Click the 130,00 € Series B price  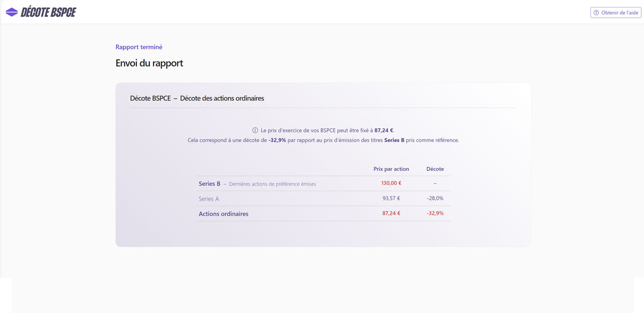point(391,183)
